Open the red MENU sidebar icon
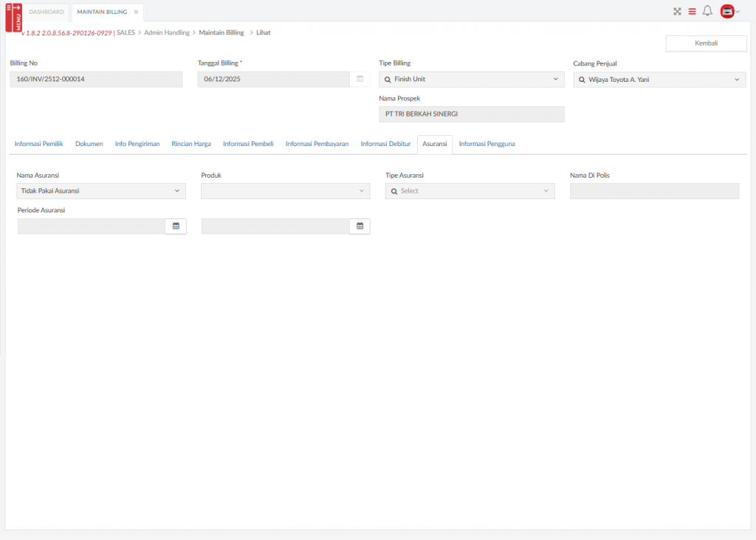 13,17
